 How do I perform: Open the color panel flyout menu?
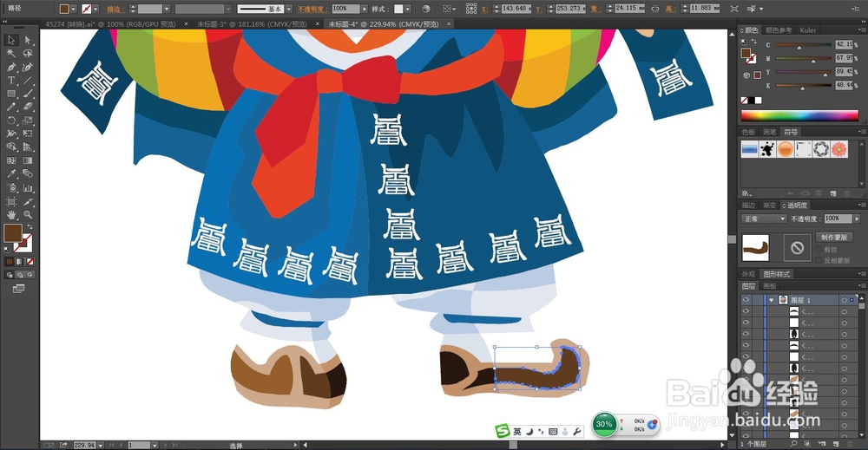(x=861, y=30)
